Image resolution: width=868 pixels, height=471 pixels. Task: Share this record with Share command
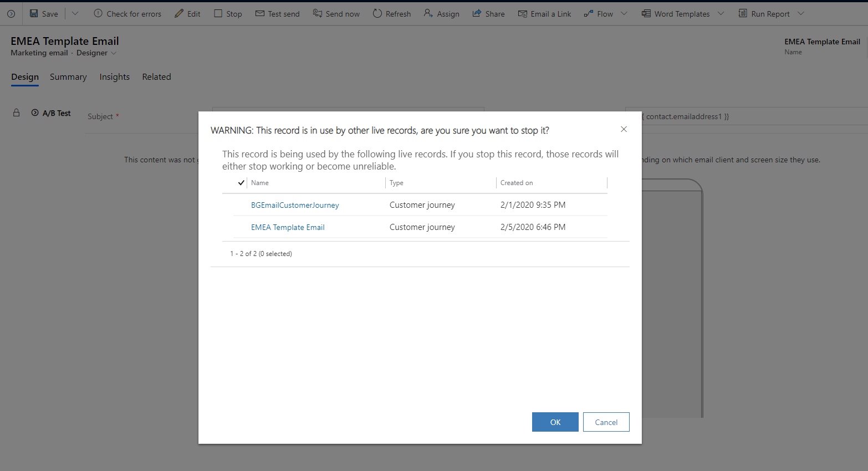488,13
